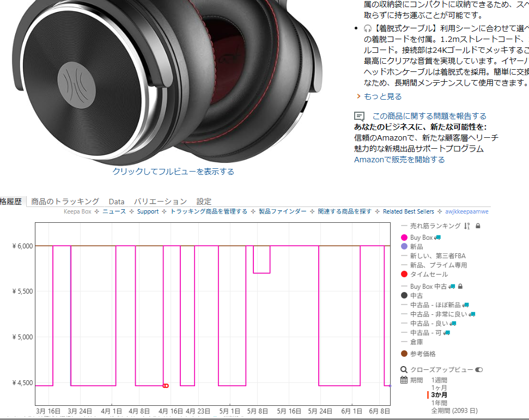Image resolution: width=529 pixels, height=420 pixels.
Task: Toggle the クローズアップビュー switch
Action: (x=479, y=370)
